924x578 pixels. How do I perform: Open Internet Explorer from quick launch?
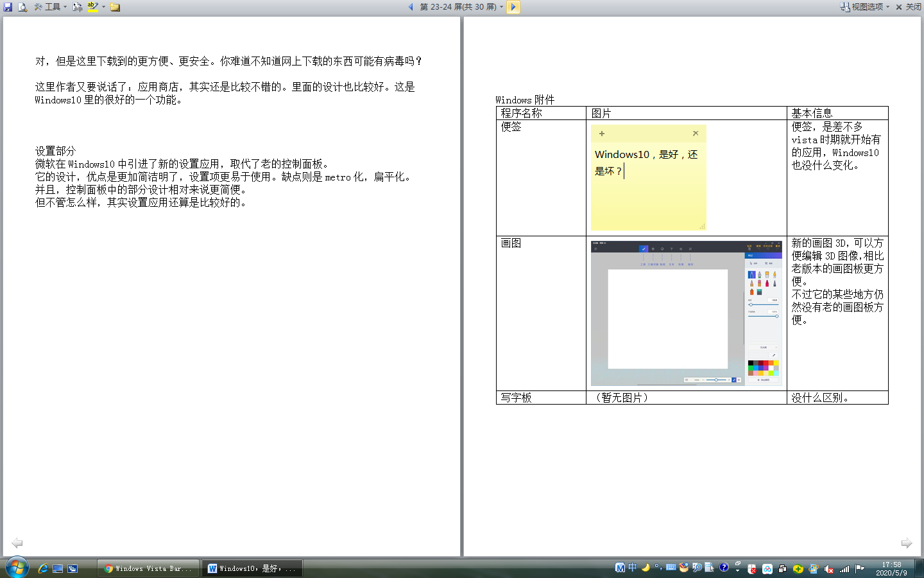(43, 568)
